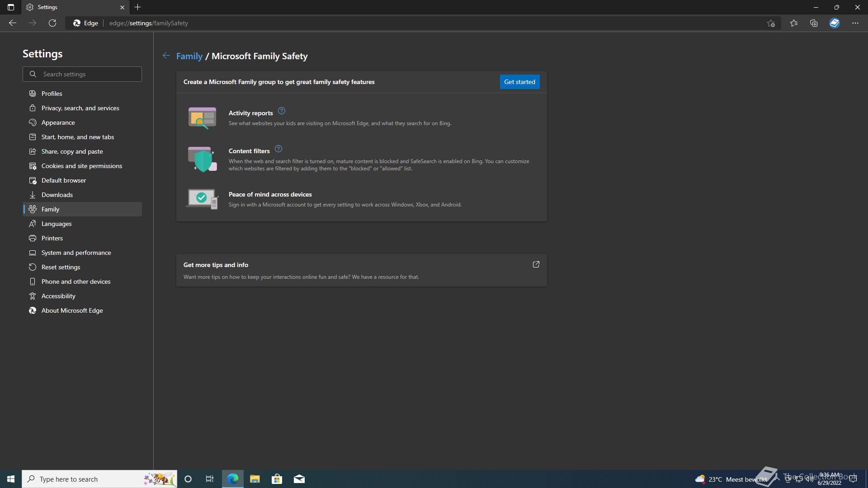Click the weather widget on taskbar
This screenshot has width=868, height=488.
click(x=731, y=479)
